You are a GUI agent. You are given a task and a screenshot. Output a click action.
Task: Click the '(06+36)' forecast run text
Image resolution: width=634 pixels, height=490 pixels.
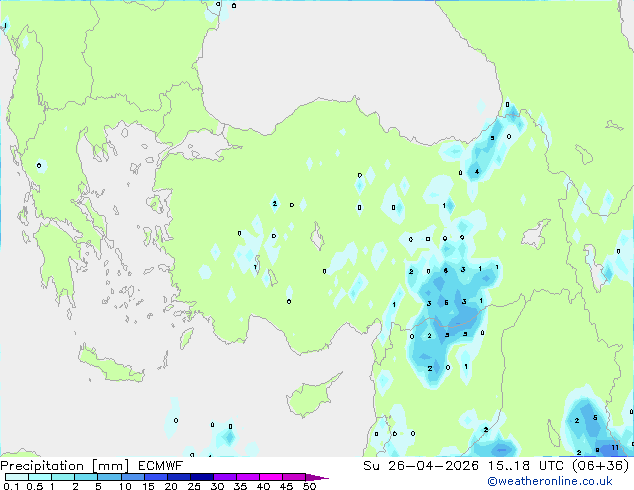[601, 466]
